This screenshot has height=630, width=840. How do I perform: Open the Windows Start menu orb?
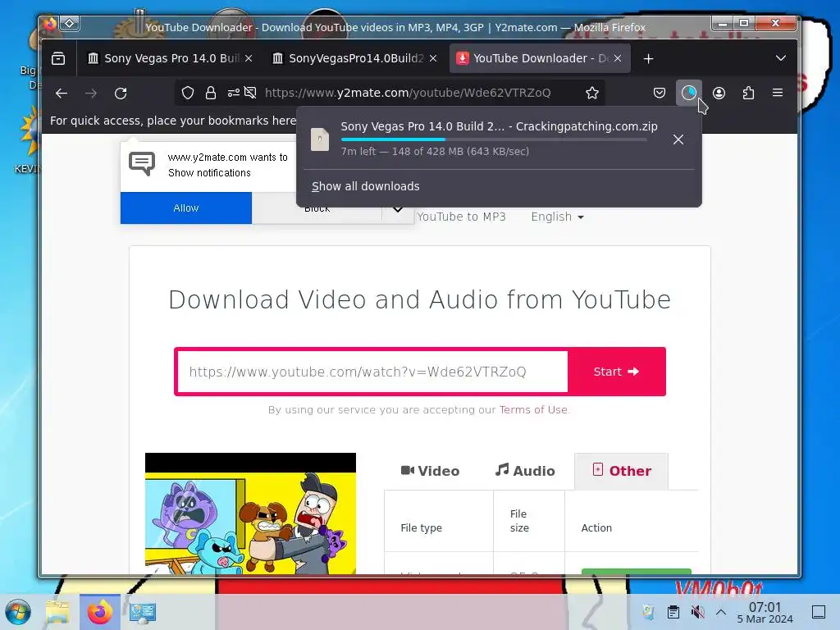(x=18, y=612)
